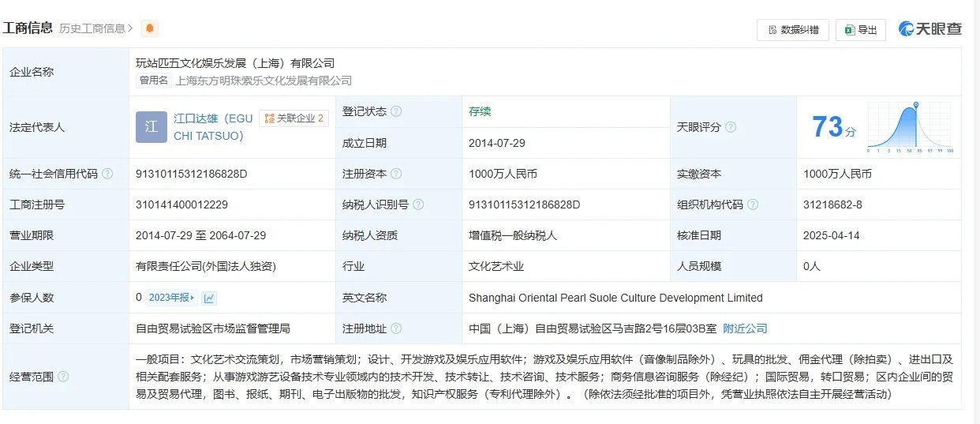980x424 pixels.
Task: Click the 英文名称 label cell
Action: coord(398,298)
